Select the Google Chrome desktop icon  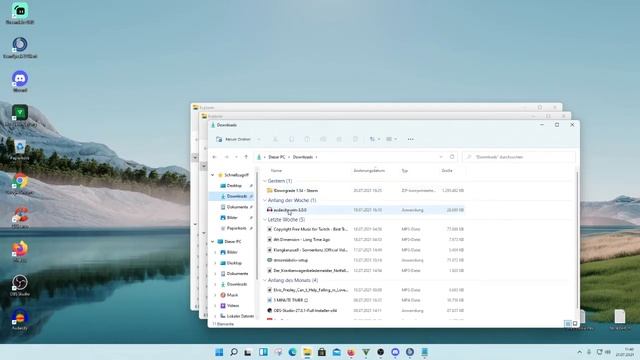[20, 183]
